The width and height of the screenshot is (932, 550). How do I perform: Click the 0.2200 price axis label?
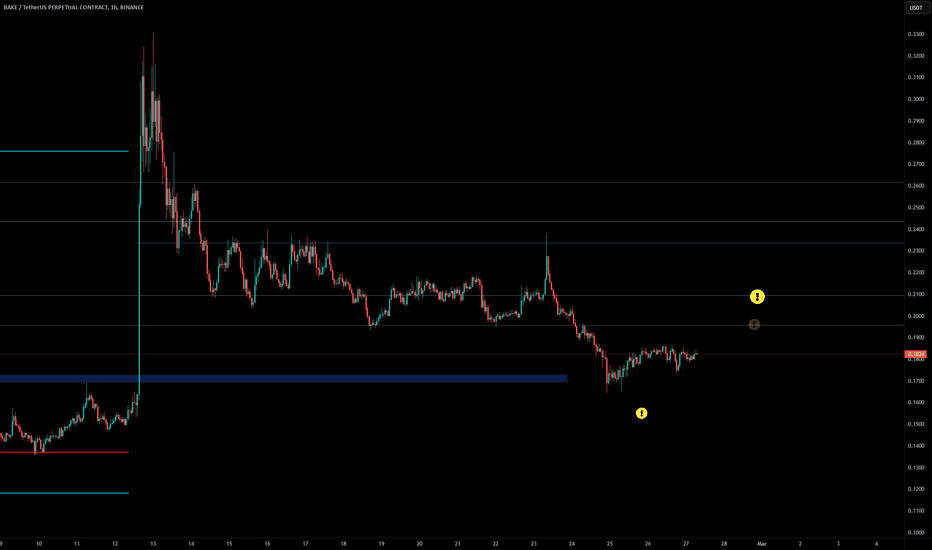click(916, 272)
